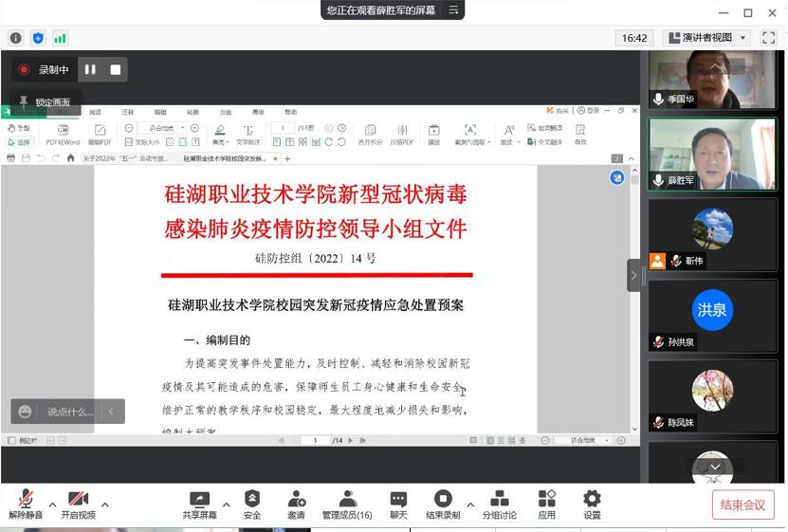Open 管理成员(16) member list

pos(347,504)
